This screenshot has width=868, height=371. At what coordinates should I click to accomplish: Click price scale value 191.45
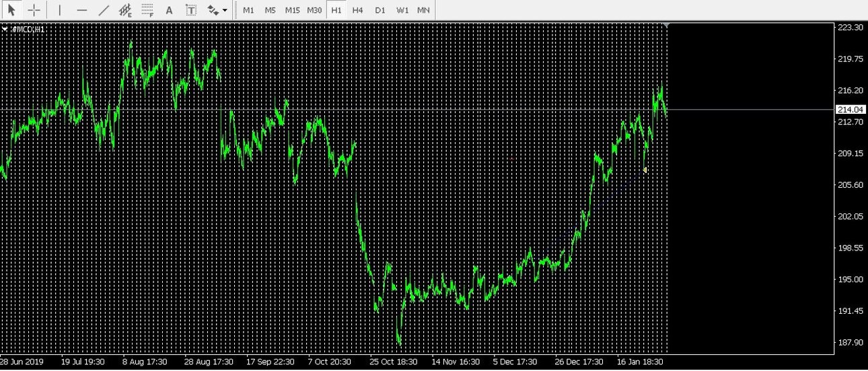click(851, 311)
